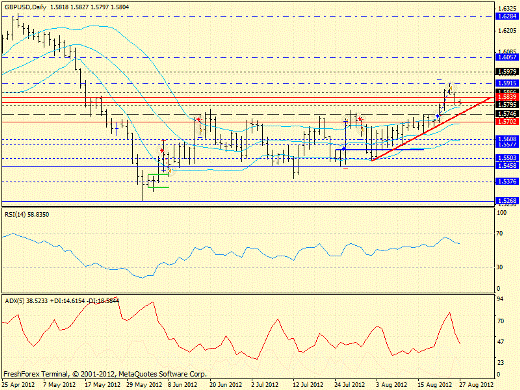Viewport: 520px width, 390px height.
Task: Click the FreshForex Terminal copyright text
Action: [x=105, y=374]
